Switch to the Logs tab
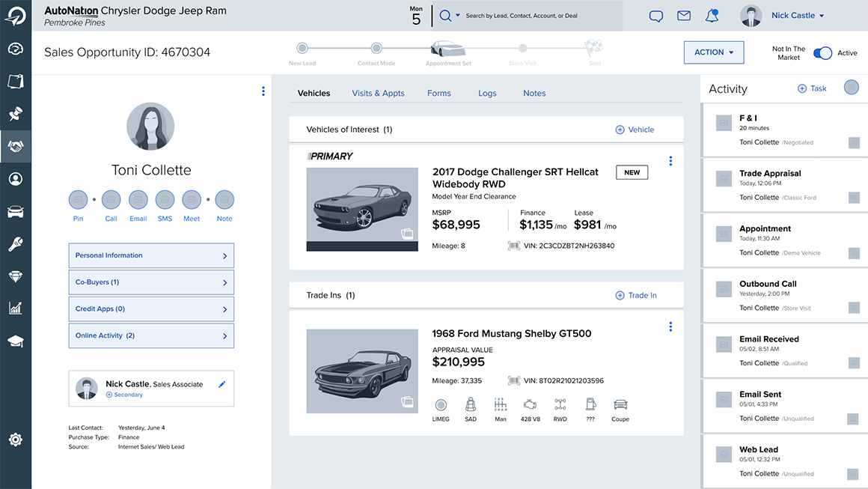This screenshot has width=868, height=489. (x=487, y=93)
